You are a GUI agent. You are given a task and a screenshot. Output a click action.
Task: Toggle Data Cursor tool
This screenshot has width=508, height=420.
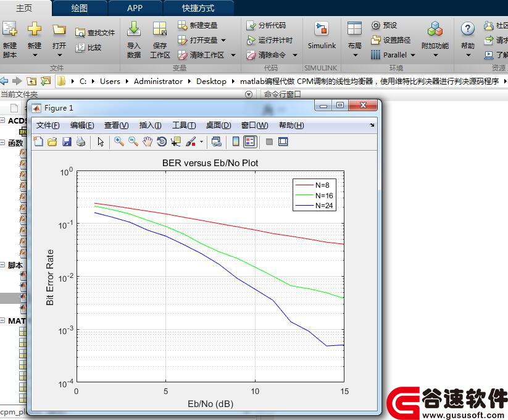(176, 141)
